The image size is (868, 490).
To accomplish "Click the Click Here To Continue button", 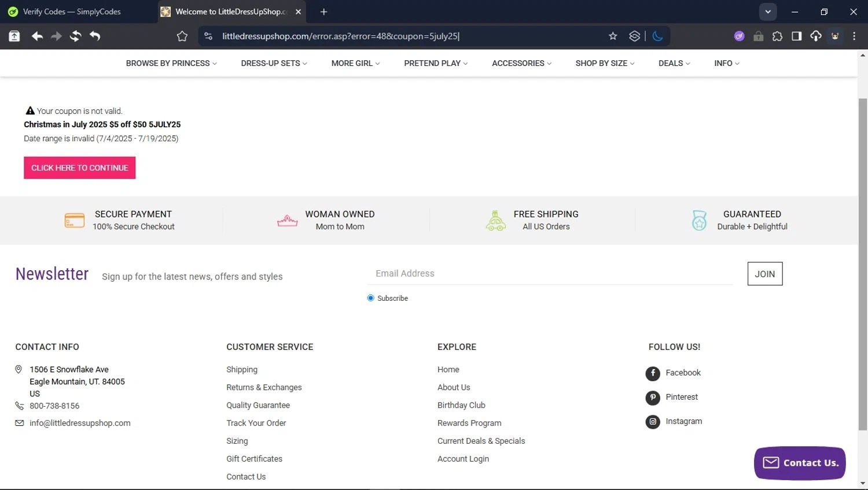I will click(x=79, y=168).
